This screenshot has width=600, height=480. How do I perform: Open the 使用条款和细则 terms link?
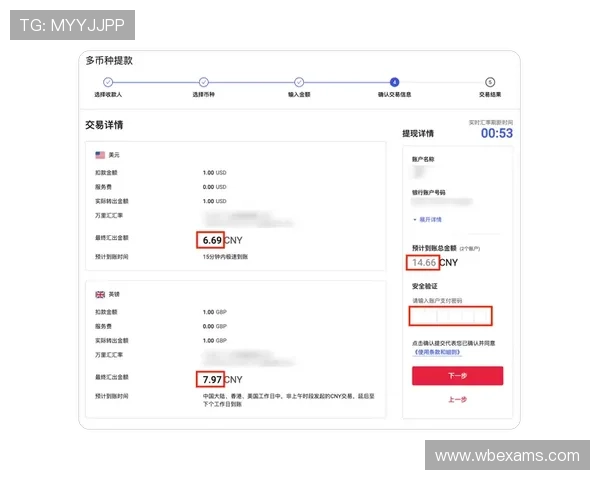click(437, 352)
